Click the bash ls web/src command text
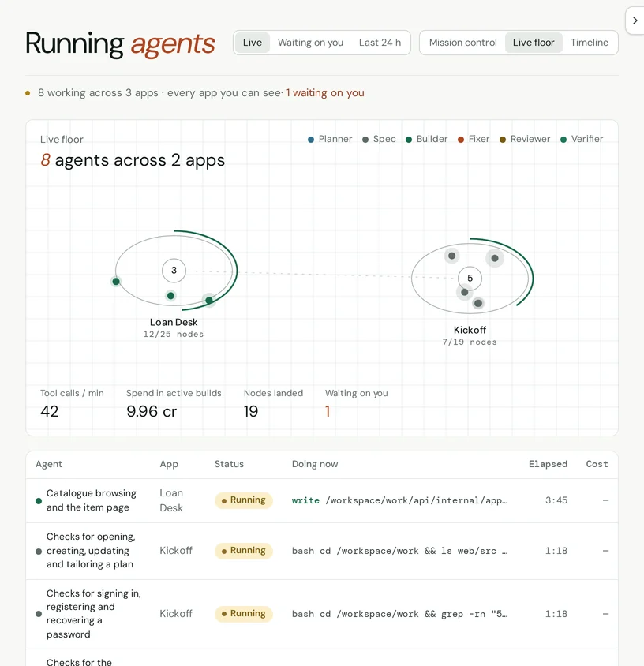Viewport: 644px width, 666px height. click(x=399, y=551)
